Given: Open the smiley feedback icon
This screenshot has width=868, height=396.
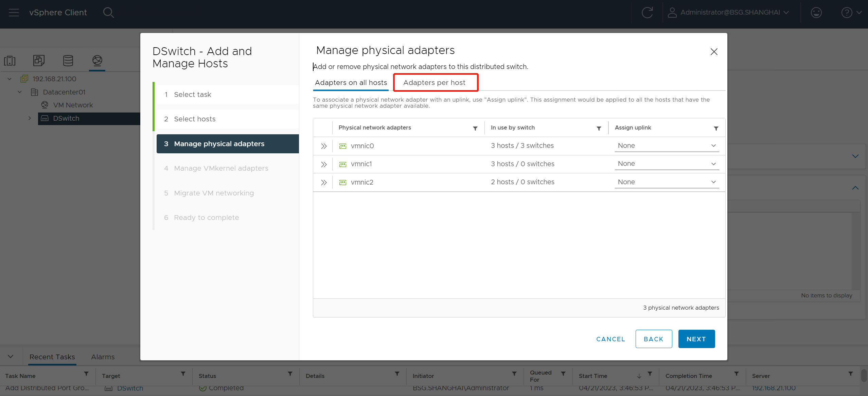Looking at the screenshot, I should point(816,13).
